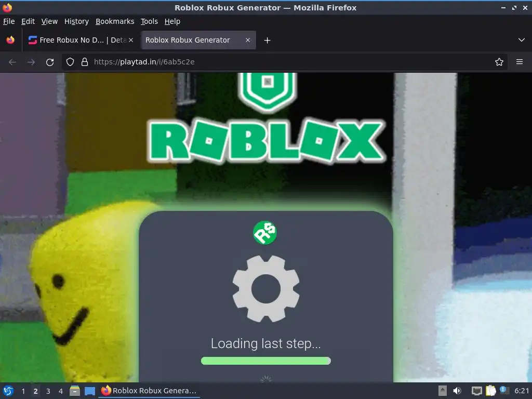Open the LXQt start menu icon
Screen dimensions: 532x399
click(x=8, y=391)
